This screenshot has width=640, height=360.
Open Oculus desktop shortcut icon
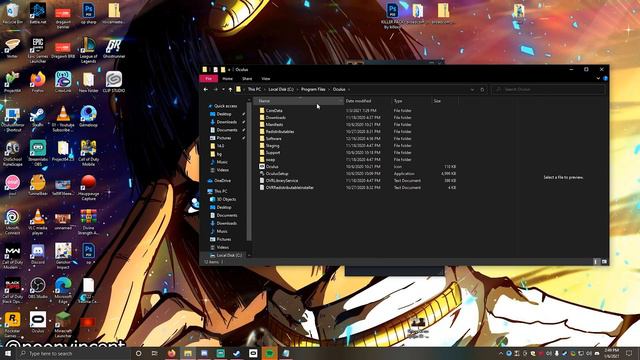[38, 322]
